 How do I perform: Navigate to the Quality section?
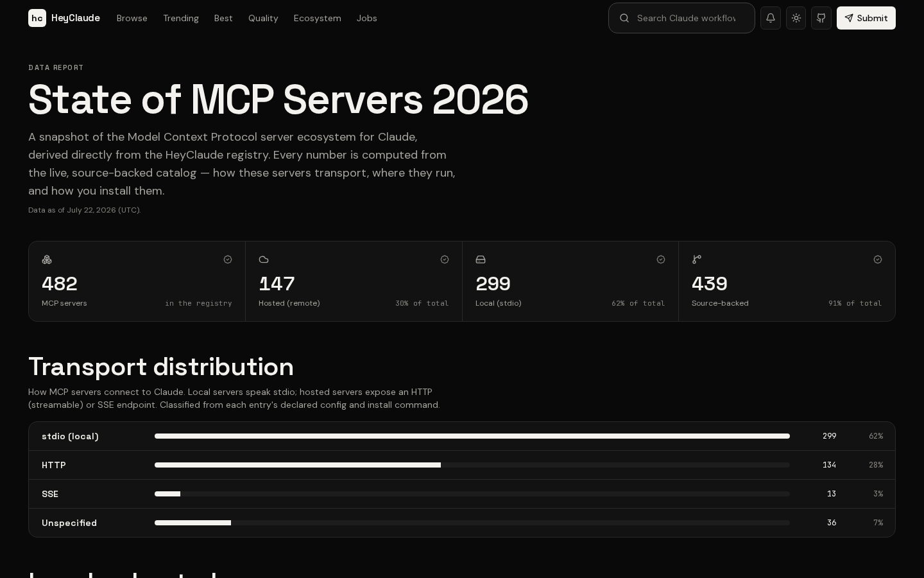[x=263, y=18]
